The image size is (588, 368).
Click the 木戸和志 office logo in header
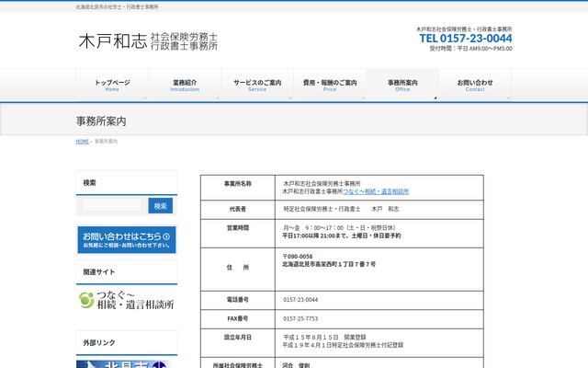coord(148,40)
